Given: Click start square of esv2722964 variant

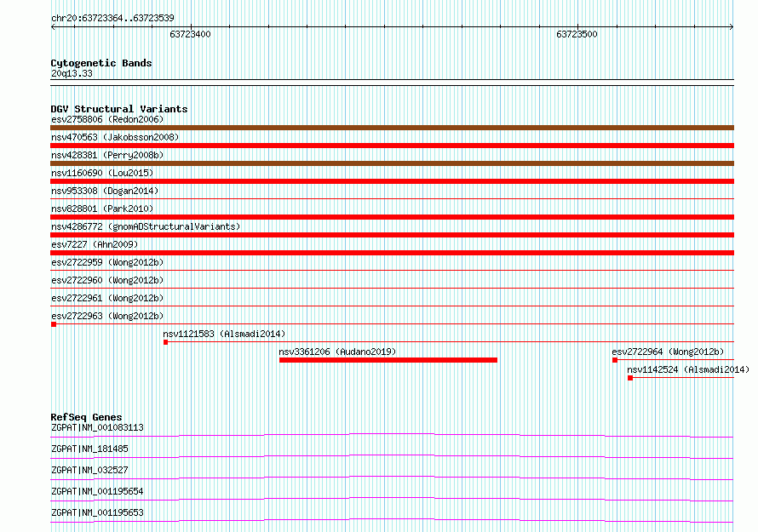Looking at the screenshot, I should [615, 360].
